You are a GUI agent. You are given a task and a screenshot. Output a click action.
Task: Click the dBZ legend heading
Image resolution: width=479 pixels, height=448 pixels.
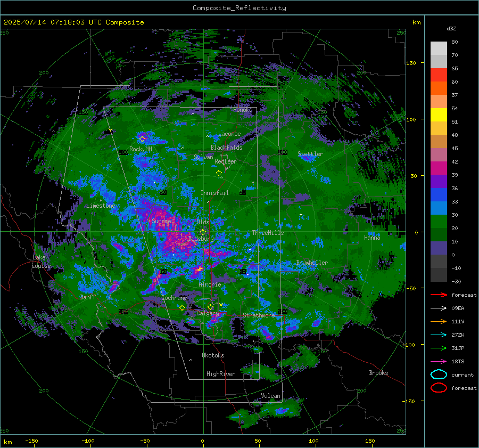(x=451, y=28)
